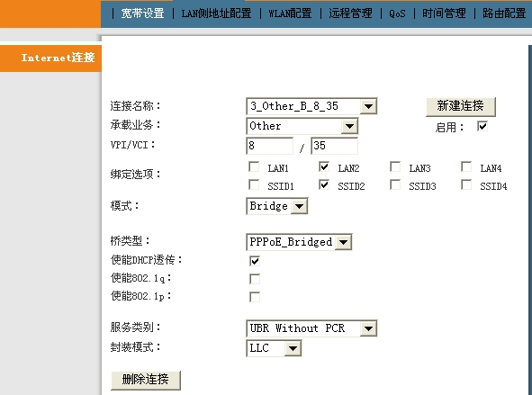Open the 连接名称 dropdown 3_Other_B_8_35
The height and width of the screenshot is (395, 532).
point(311,106)
